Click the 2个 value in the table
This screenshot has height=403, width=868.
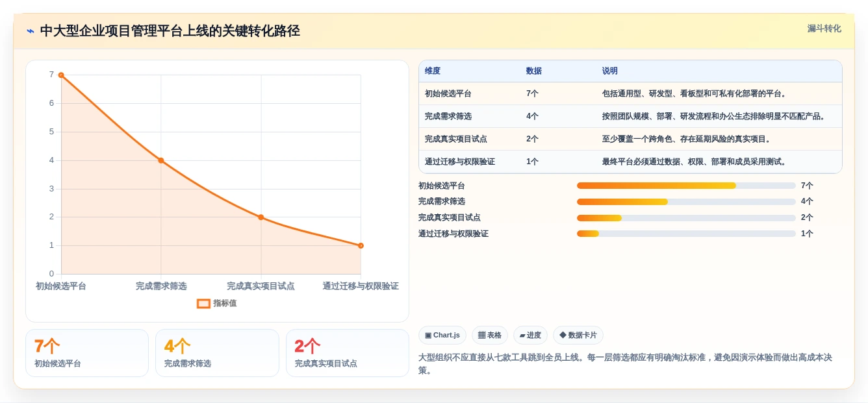pyautogui.click(x=532, y=139)
